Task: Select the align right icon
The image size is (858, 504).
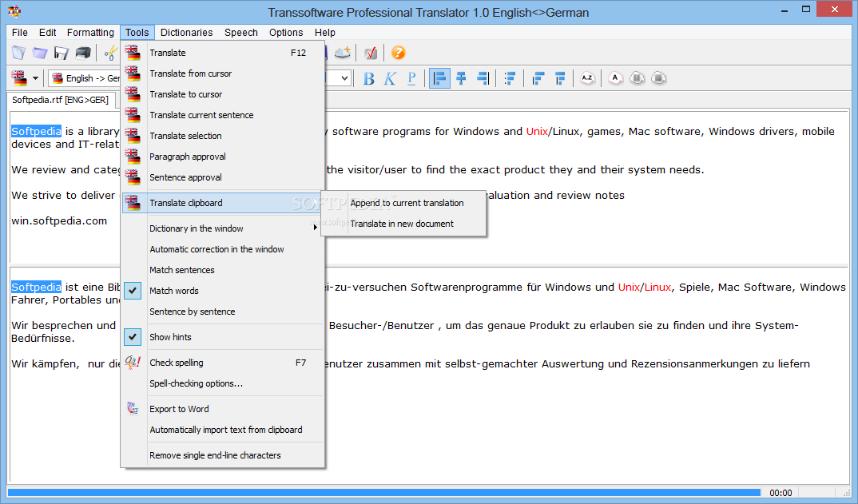Action: 483,79
